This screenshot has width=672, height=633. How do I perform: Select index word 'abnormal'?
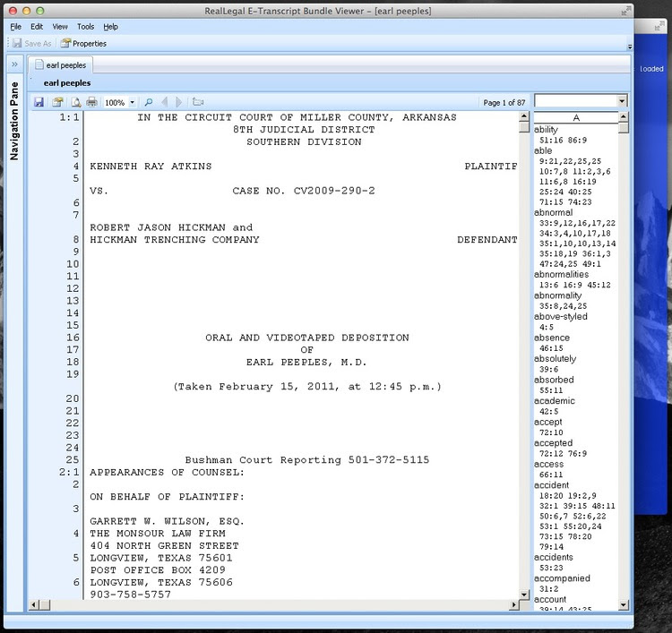554,212
